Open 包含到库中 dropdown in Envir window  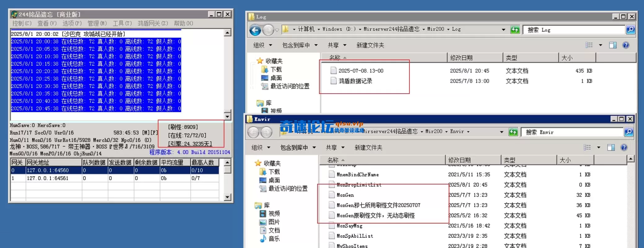click(298, 148)
